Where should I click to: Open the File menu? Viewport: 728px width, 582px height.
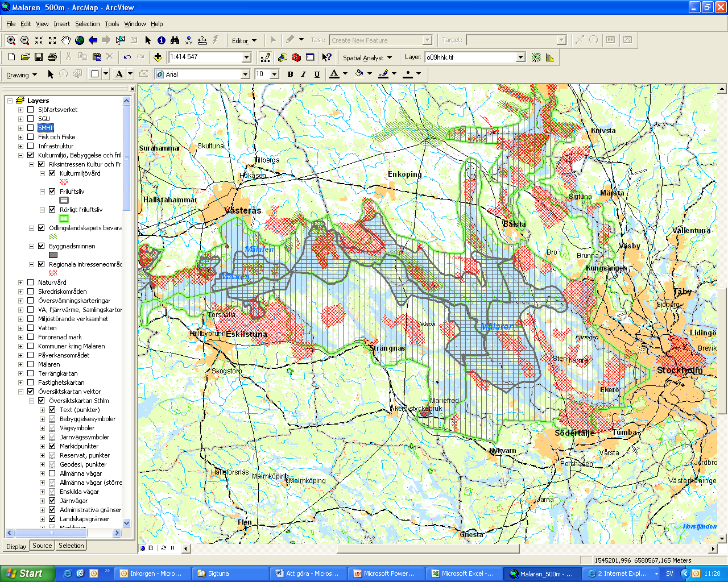(x=11, y=24)
